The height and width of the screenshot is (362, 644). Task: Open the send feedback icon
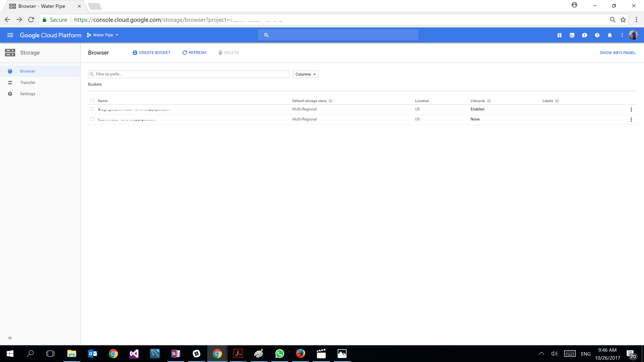[584, 35]
